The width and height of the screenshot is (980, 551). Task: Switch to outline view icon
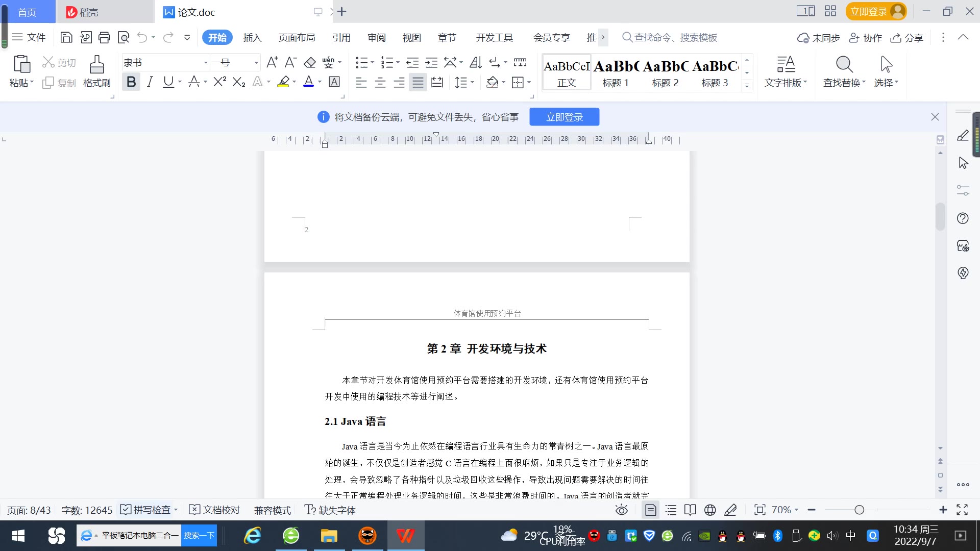[671, 510]
